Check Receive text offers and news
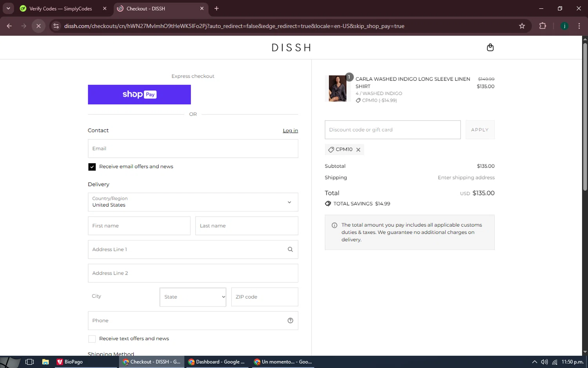The width and height of the screenshot is (588, 368). coord(92,339)
